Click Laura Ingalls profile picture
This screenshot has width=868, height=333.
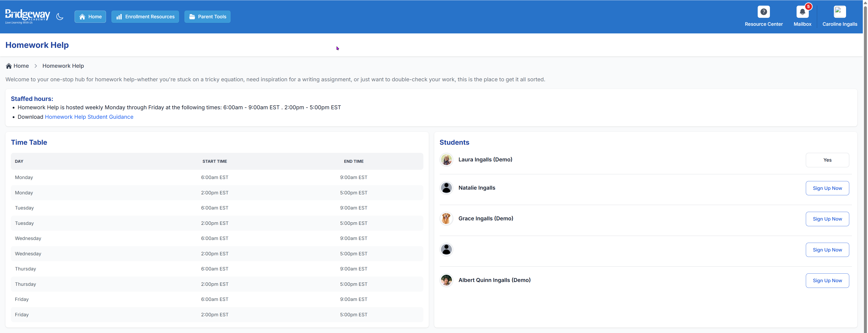click(x=446, y=160)
